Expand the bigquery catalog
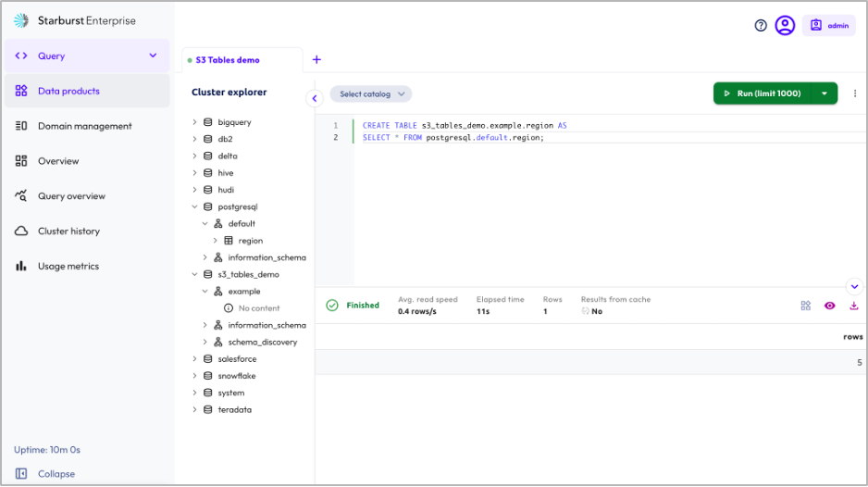The height and width of the screenshot is (487, 868). pyautogui.click(x=194, y=122)
